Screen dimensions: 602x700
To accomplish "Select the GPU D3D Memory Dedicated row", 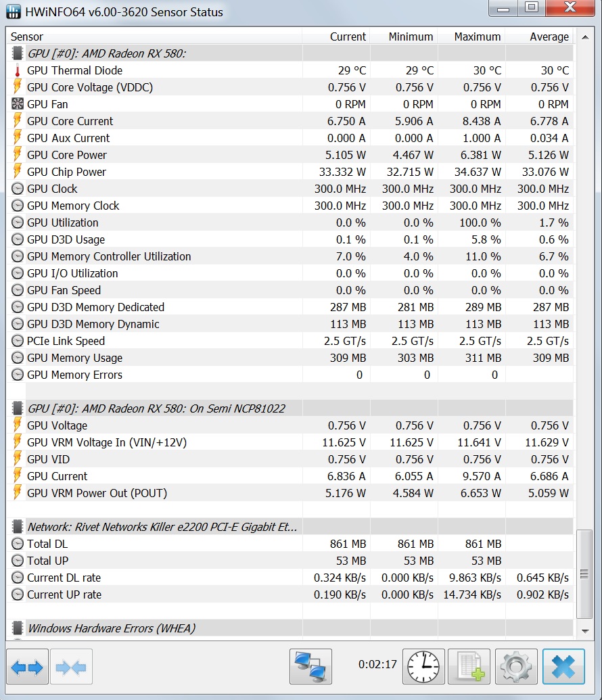I will click(290, 307).
